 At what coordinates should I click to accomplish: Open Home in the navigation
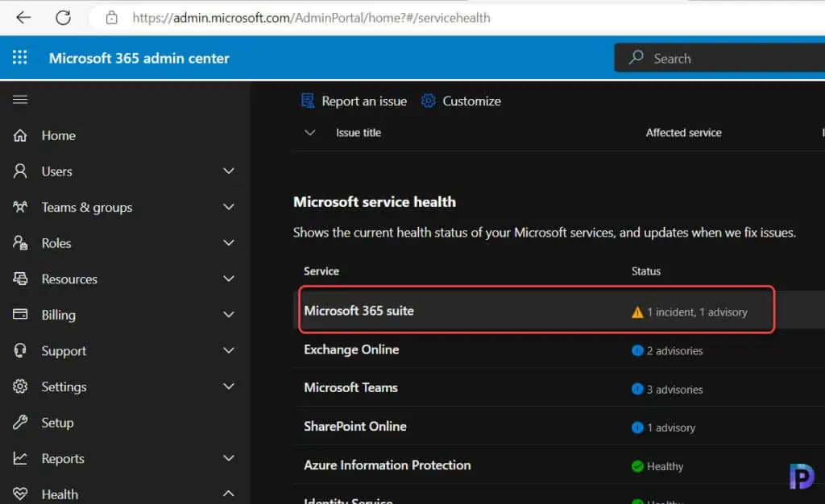(58, 135)
